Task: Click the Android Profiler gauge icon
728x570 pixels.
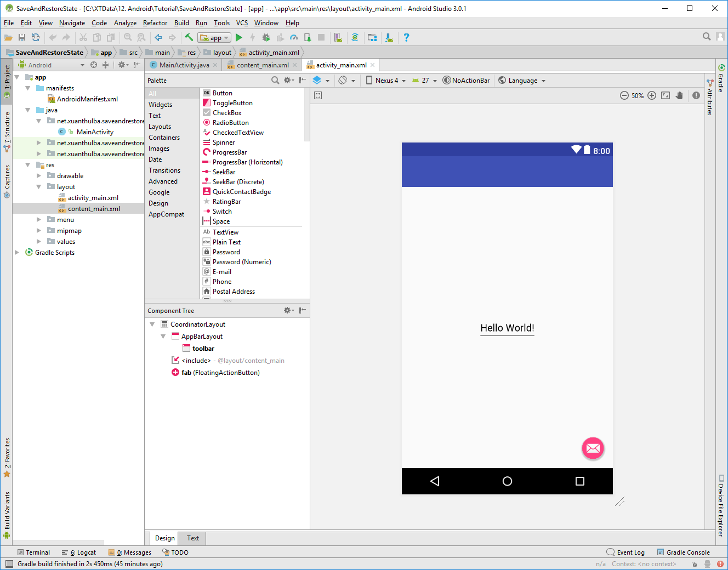Action: coord(294,37)
